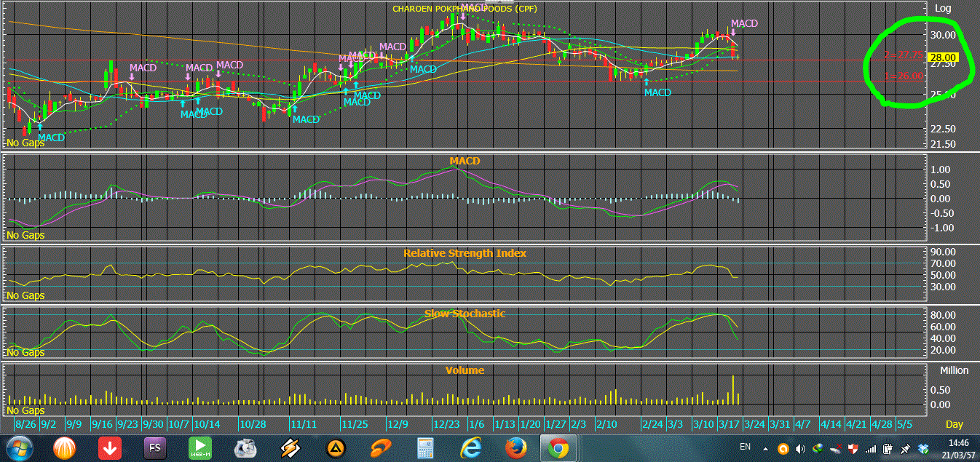
Task: Click No Gaps label in Volume panel
Action: tap(25, 410)
